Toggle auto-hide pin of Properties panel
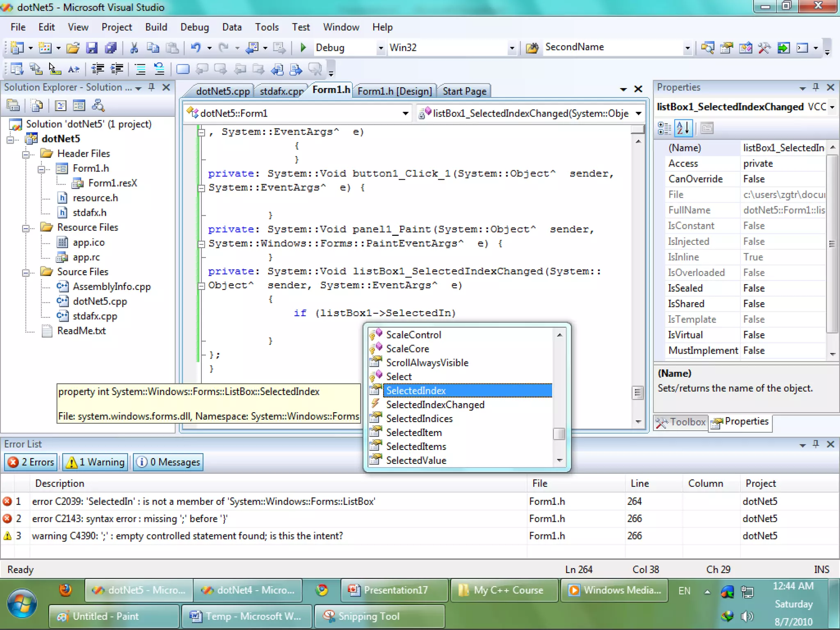This screenshot has width=840, height=630. point(816,87)
